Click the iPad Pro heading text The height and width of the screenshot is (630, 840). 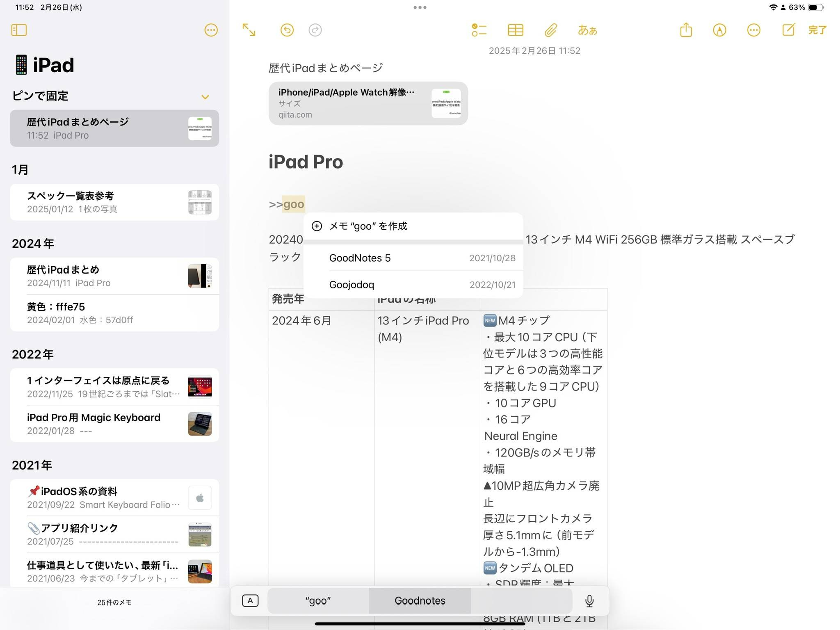tap(306, 162)
